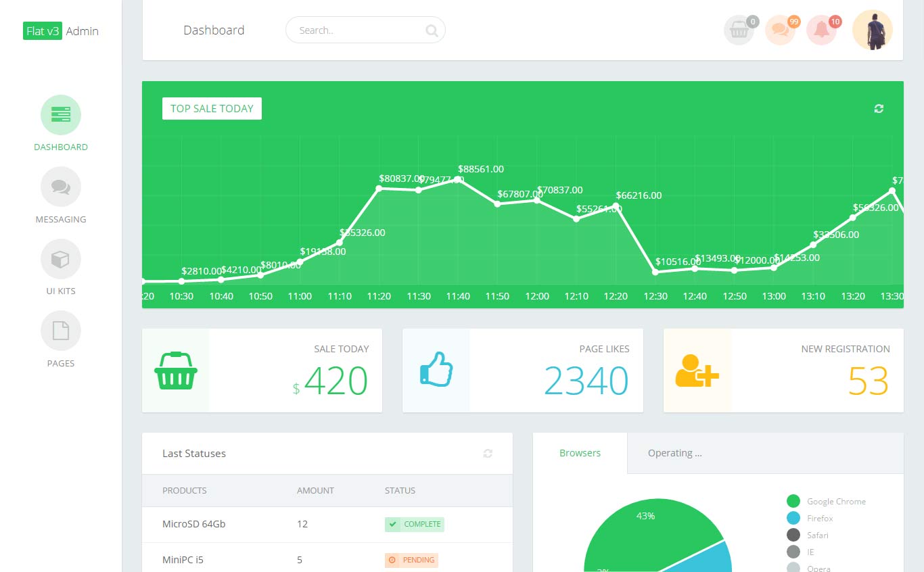
Task: Open the Messaging section from sidebar
Action: [60, 187]
